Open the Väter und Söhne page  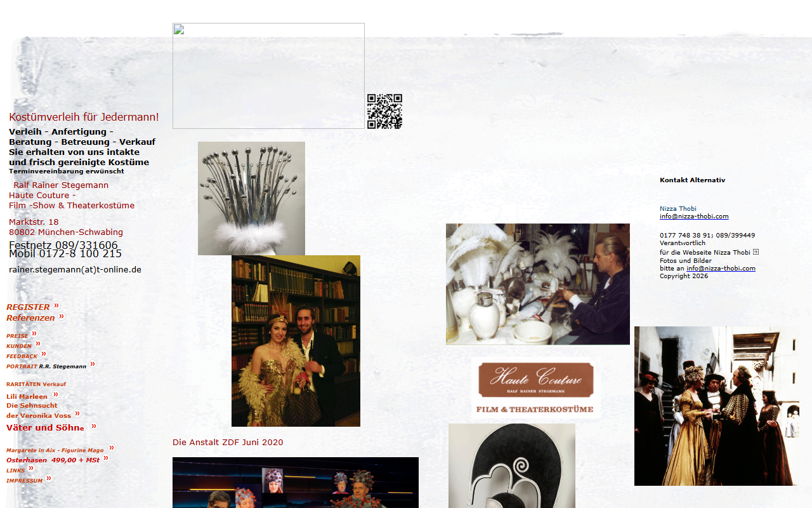[x=45, y=427]
